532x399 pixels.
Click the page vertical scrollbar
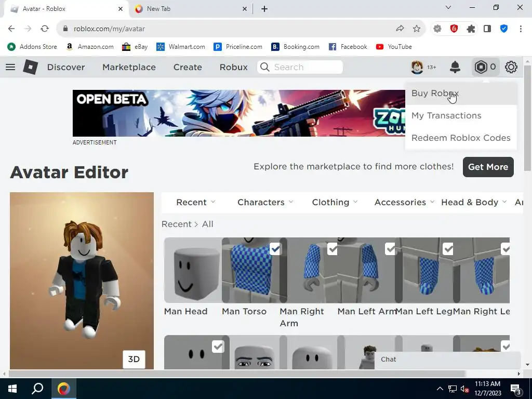tap(527, 119)
